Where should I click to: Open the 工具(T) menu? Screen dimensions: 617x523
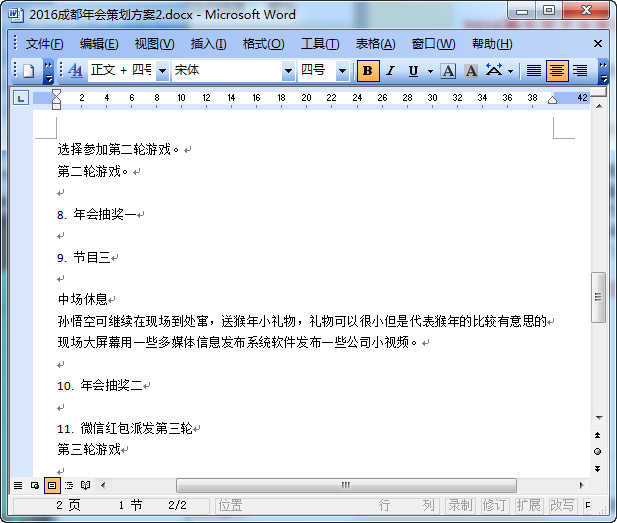320,44
